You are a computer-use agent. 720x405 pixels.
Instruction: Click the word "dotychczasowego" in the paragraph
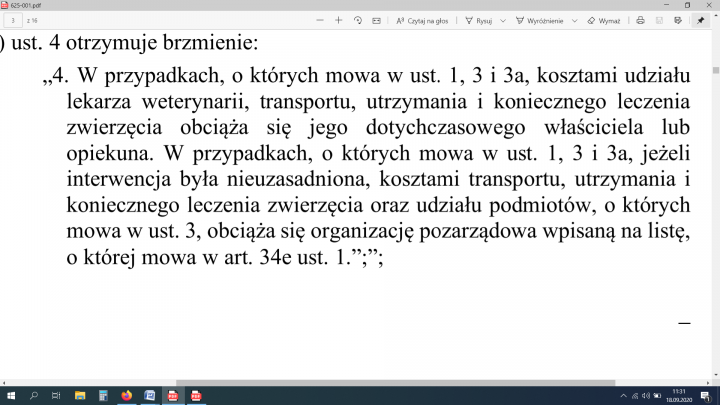click(445, 127)
